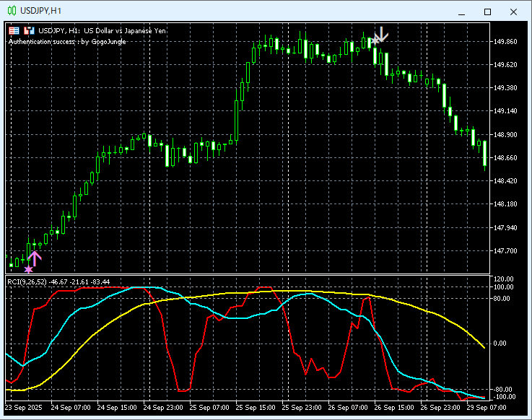
Task: Click the 0.00 level on RCI scale
Action: tap(500, 344)
